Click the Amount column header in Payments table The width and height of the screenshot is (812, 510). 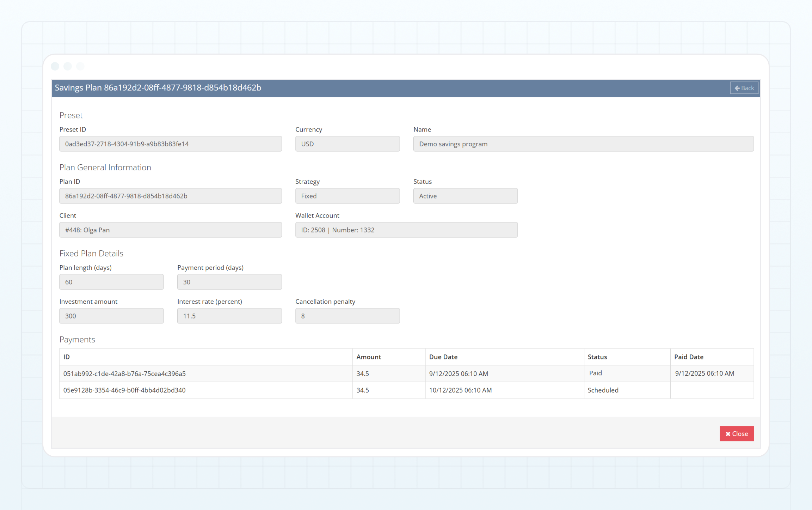pyautogui.click(x=368, y=357)
